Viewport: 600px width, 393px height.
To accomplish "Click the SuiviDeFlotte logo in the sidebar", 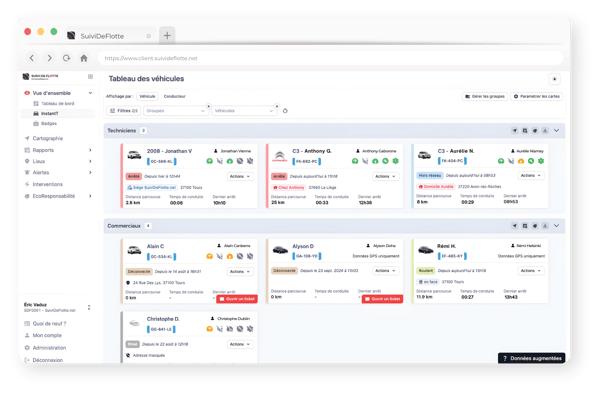I will point(41,77).
